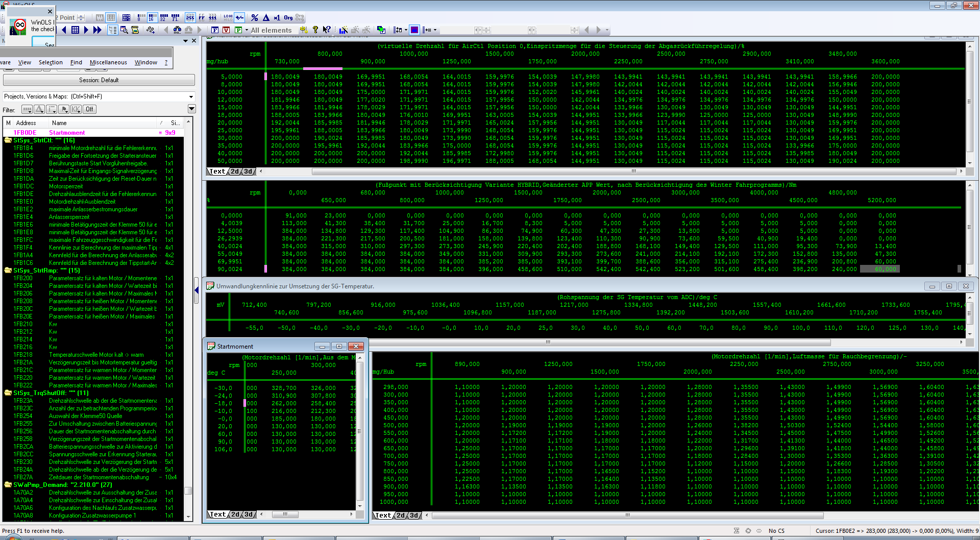Click the yellow question mark help icon
The image size is (980, 540).
[315, 30]
